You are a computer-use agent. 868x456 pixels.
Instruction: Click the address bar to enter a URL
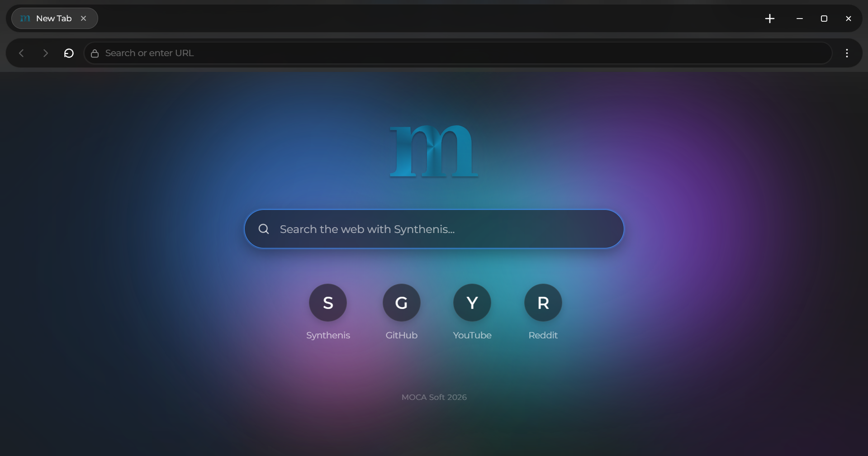(317, 53)
